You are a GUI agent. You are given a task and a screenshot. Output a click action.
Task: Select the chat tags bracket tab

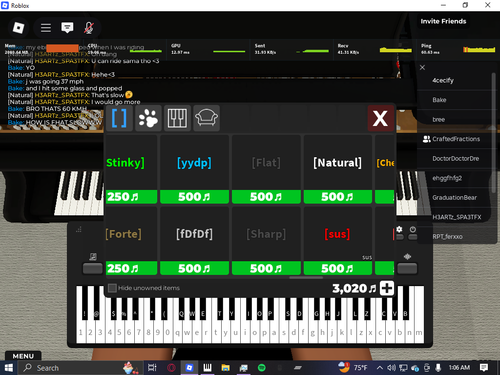click(x=119, y=118)
